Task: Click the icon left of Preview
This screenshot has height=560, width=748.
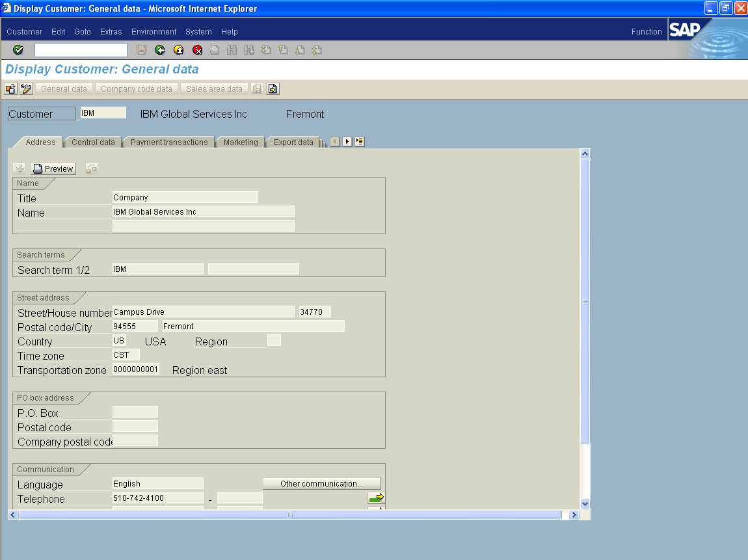Action: pyautogui.click(x=19, y=168)
